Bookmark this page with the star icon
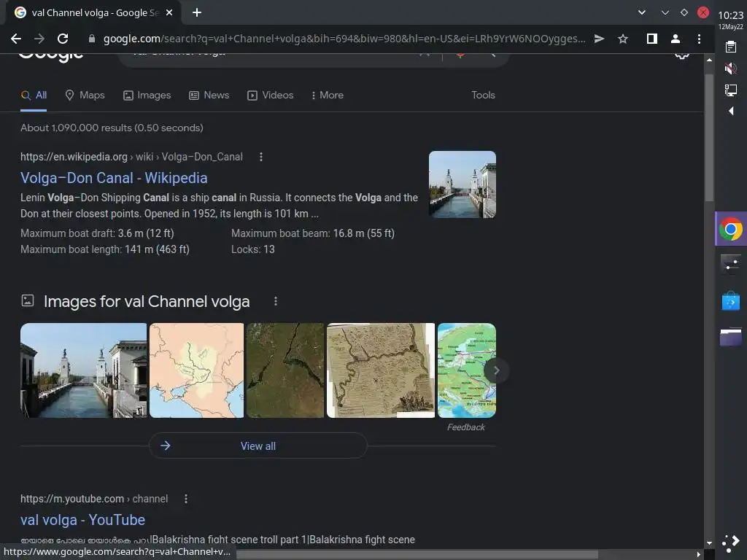Screen dimensions: 747x560 click(x=623, y=39)
